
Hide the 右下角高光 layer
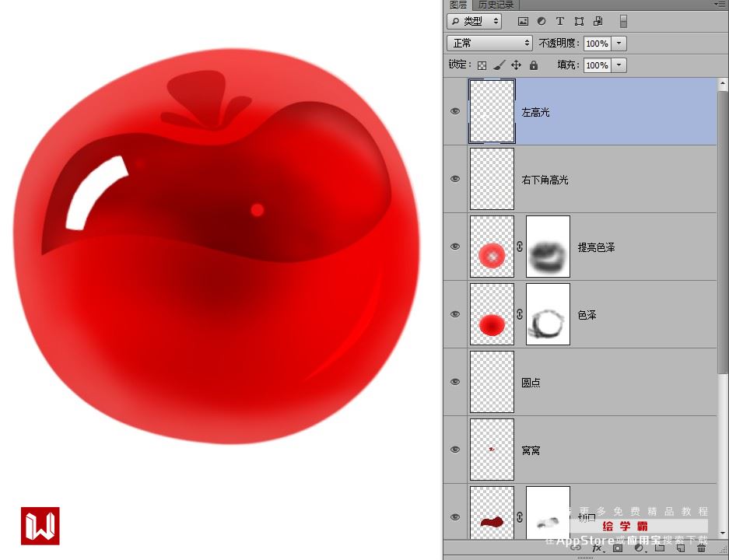pyautogui.click(x=454, y=179)
